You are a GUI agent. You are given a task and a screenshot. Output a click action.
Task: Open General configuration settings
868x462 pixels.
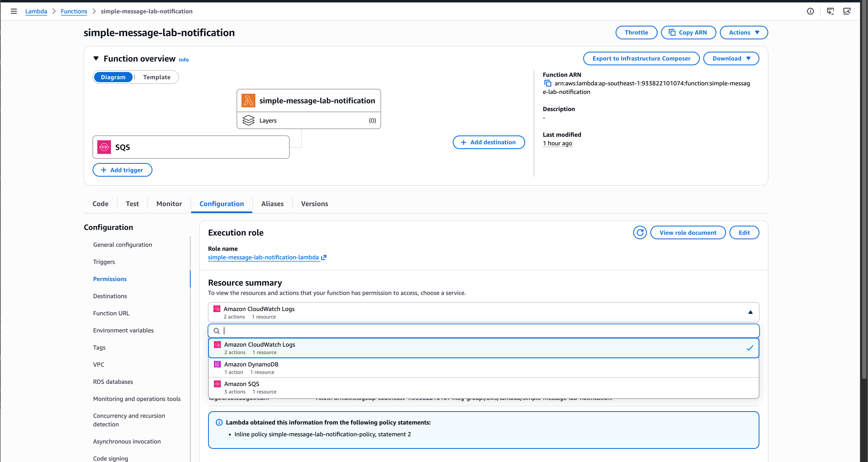(122, 245)
